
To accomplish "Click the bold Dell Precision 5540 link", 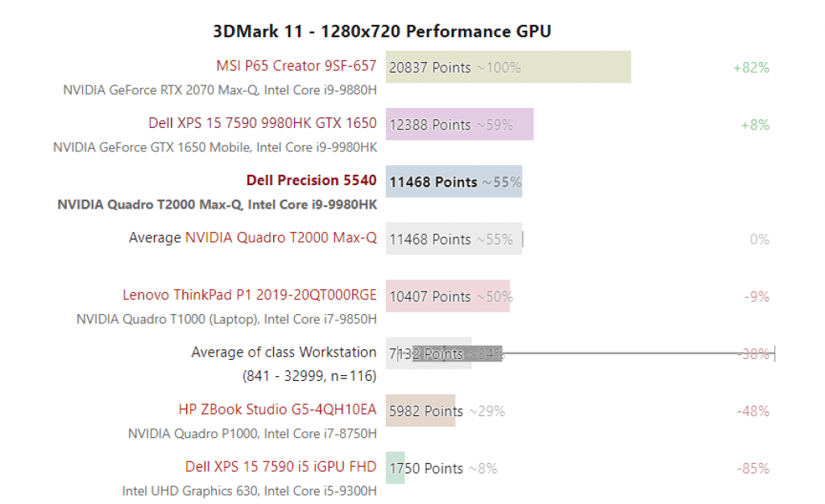I will (311, 180).
